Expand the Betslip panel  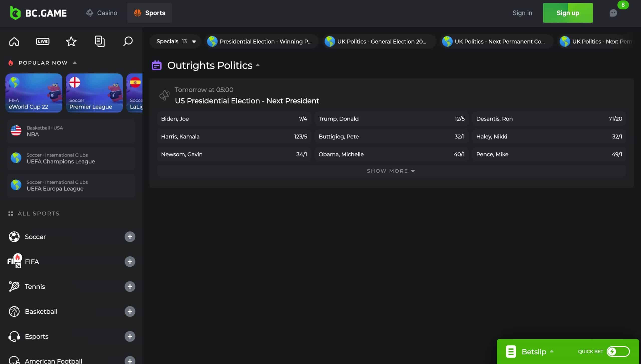[537, 351]
